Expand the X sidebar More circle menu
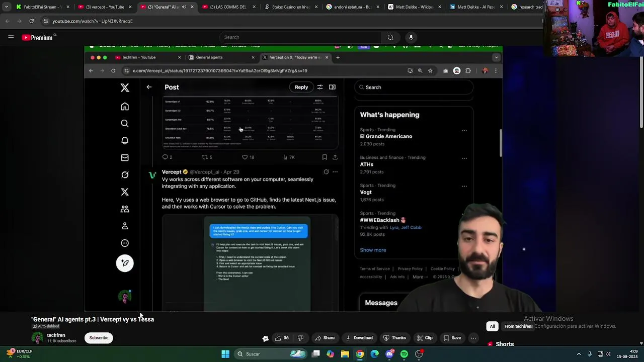The width and height of the screenshot is (644, 362). (125, 243)
